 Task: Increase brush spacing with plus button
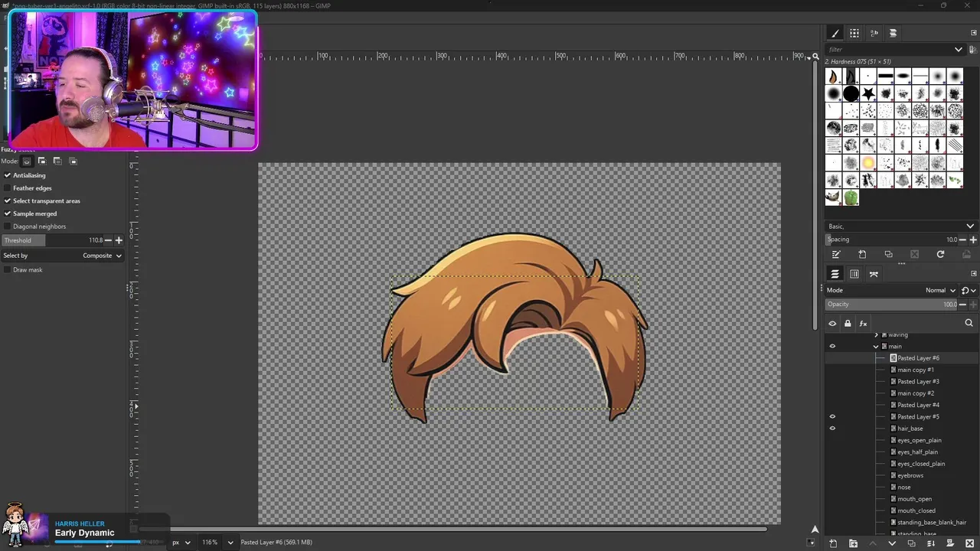[x=972, y=240]
